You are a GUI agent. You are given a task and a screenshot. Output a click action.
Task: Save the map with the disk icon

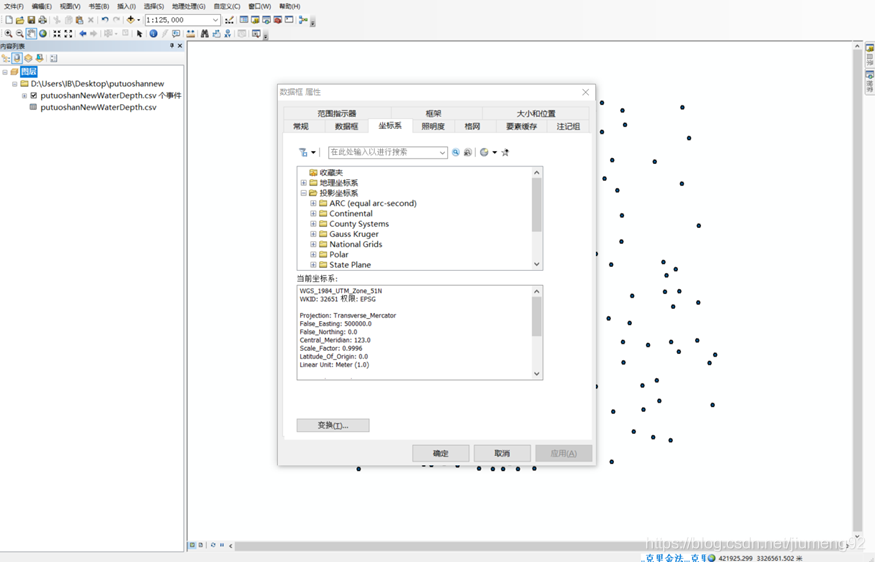[x=31, y=20]
